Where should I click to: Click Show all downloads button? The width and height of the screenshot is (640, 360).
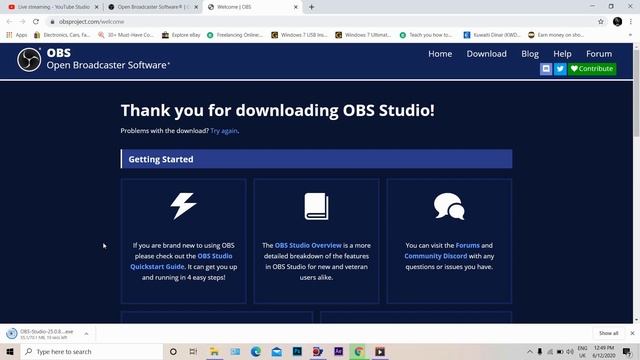click(x=608, y=333)
